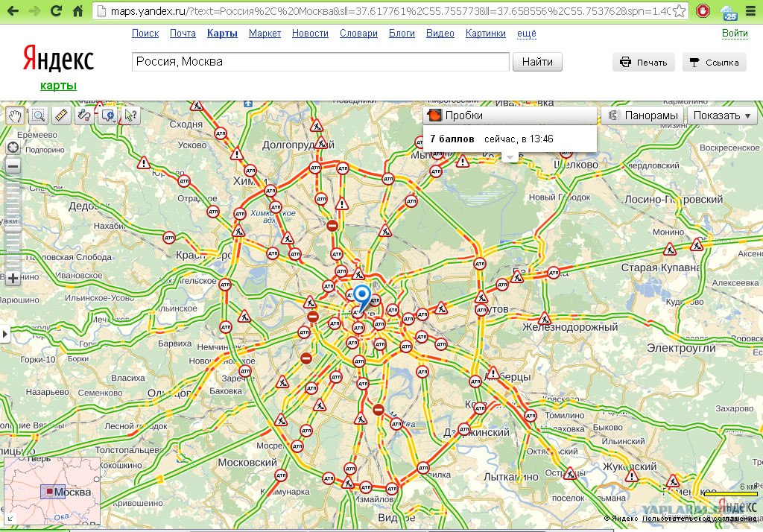Click the ДТП accident marker near Нахабино
Viewport: 763px width, 532px height.
(x=169, y=238)
